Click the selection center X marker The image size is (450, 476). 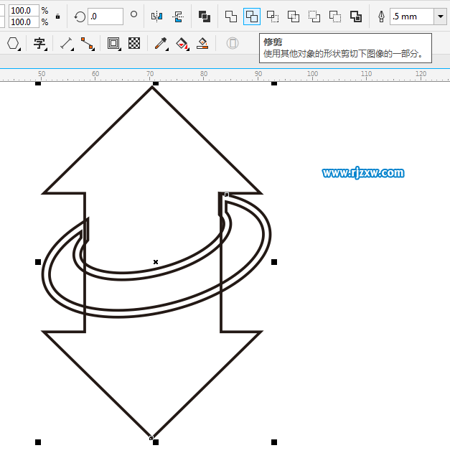[156, 262]
